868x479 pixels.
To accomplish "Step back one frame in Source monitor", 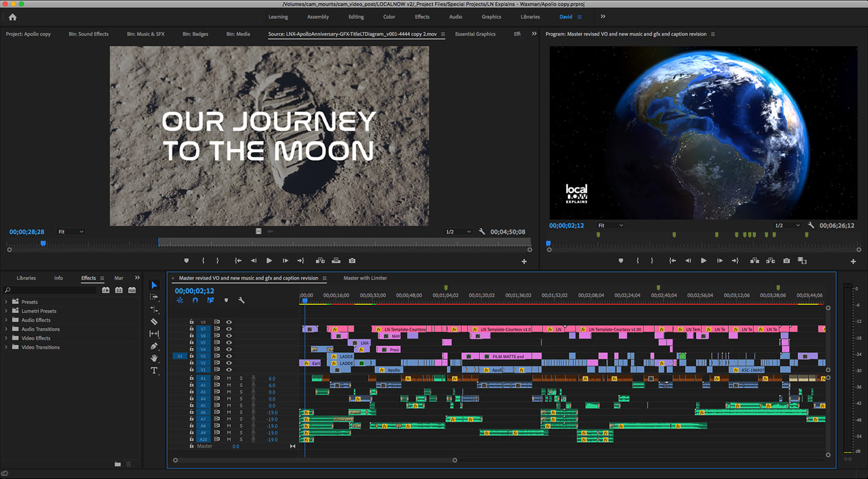I will click(x=253, y=261).
